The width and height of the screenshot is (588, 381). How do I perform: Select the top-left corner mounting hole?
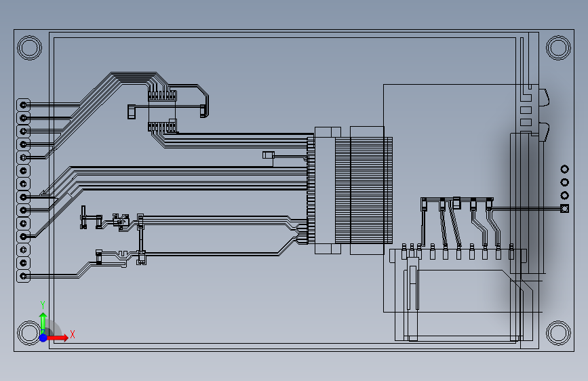[x=30, y=47]
